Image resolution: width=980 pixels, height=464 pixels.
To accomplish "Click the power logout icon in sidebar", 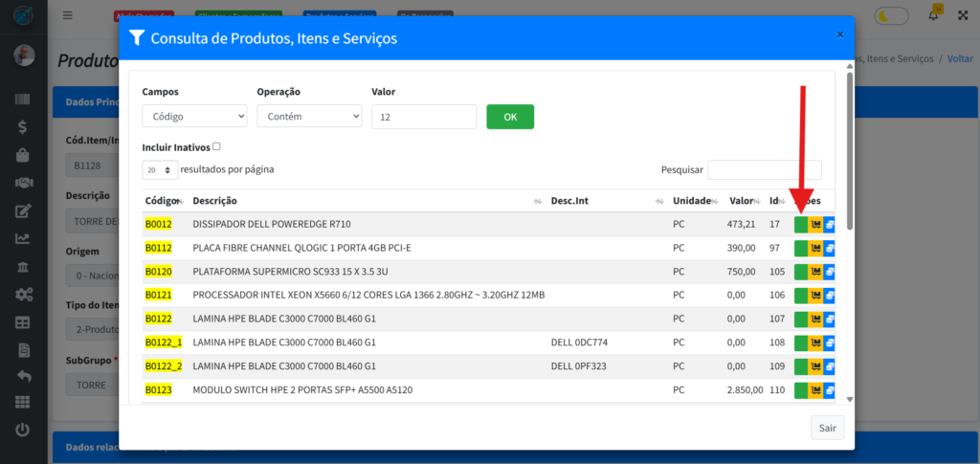I will pos(24,431).
